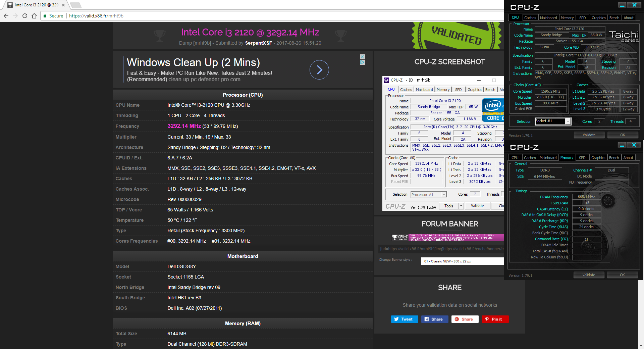Open About tab in top CPU-Z window

pyautogui.click(x=629, y=18)
